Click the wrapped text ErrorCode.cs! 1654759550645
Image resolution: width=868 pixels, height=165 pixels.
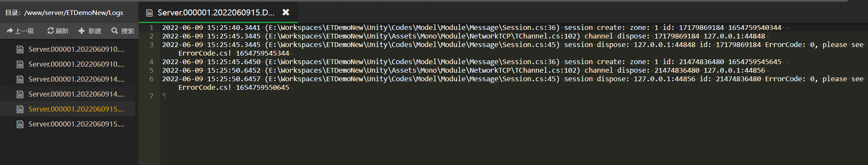tap(234, 87)
